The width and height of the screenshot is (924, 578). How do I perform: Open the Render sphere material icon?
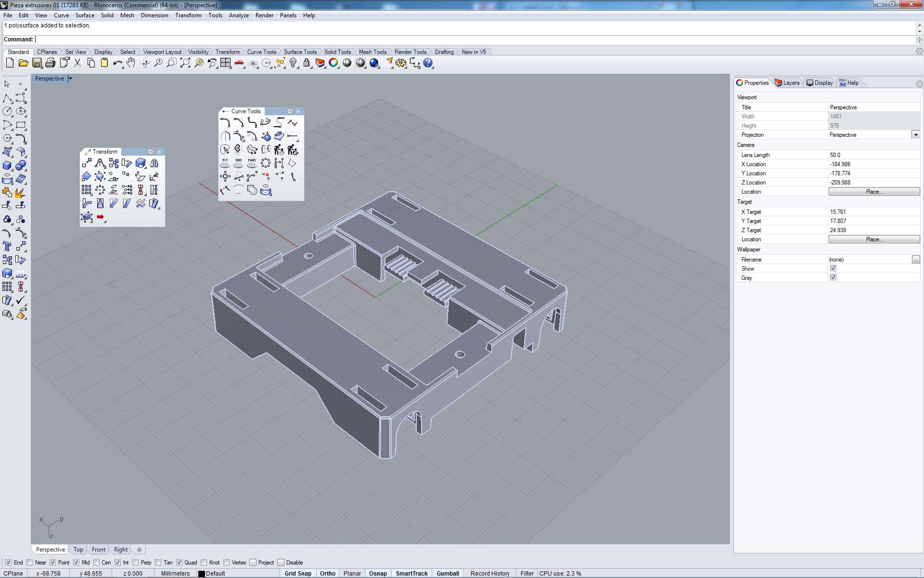pos(374,63)
